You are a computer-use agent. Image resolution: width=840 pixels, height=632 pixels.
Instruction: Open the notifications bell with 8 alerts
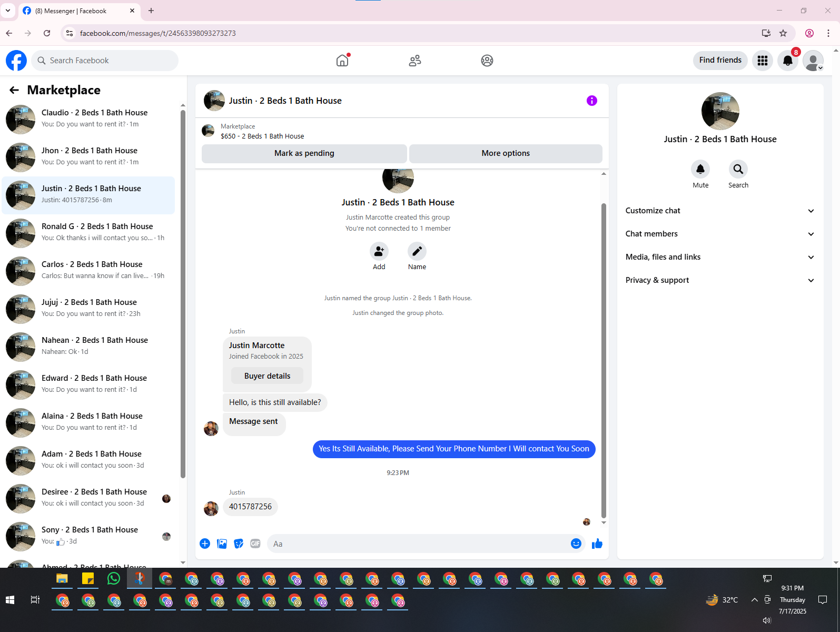[x=788, y=61]
